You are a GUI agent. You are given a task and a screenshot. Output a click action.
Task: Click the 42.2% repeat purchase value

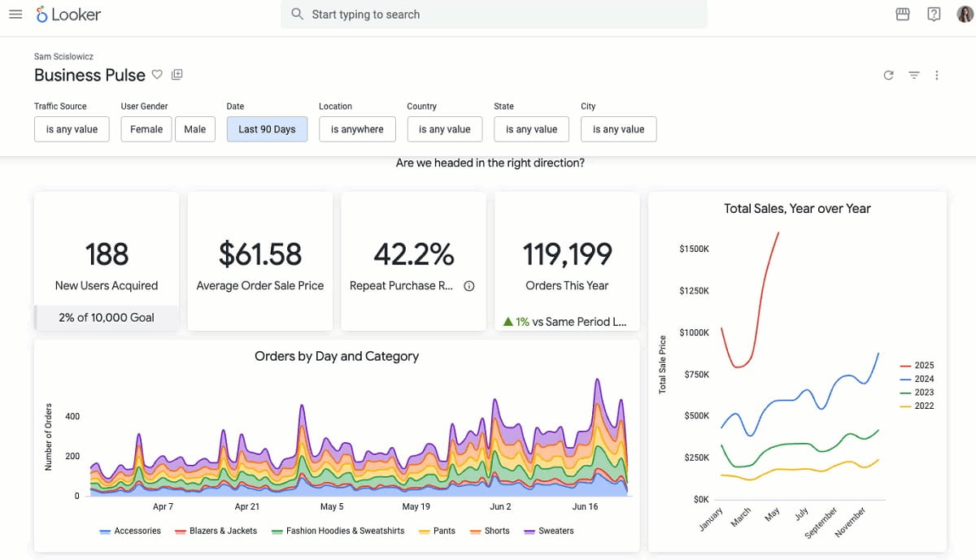click(x=413, y=254)
